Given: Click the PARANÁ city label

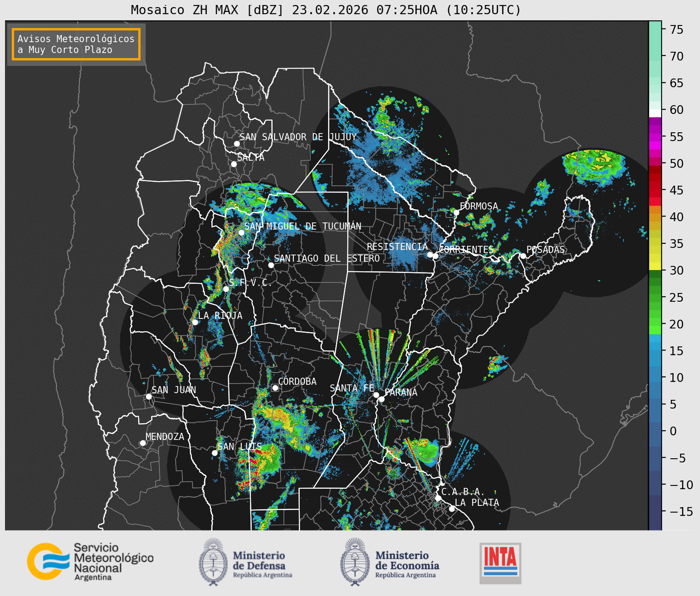Looking at the screenshot, I should point(401,392).
